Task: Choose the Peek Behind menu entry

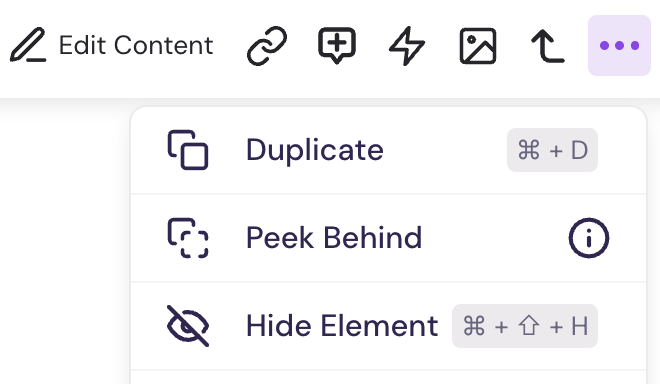Action: coord(388,238)
